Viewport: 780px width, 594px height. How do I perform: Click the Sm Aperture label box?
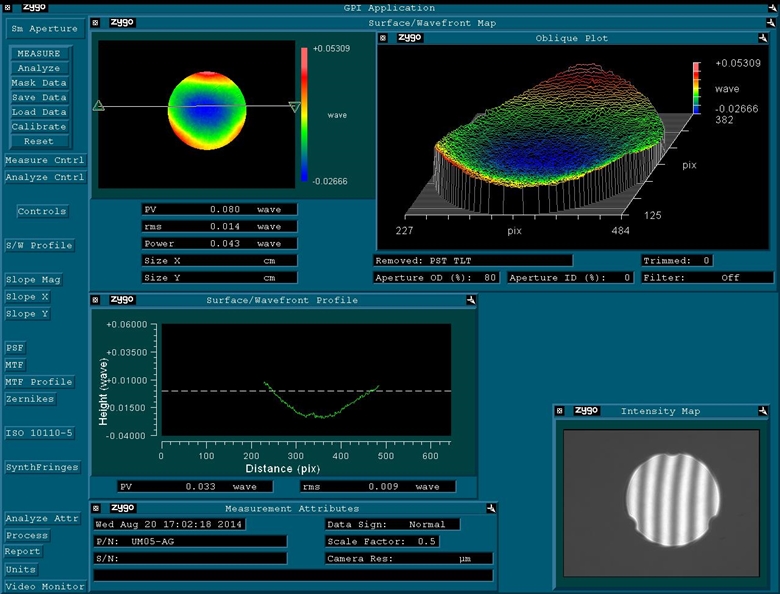45,29
